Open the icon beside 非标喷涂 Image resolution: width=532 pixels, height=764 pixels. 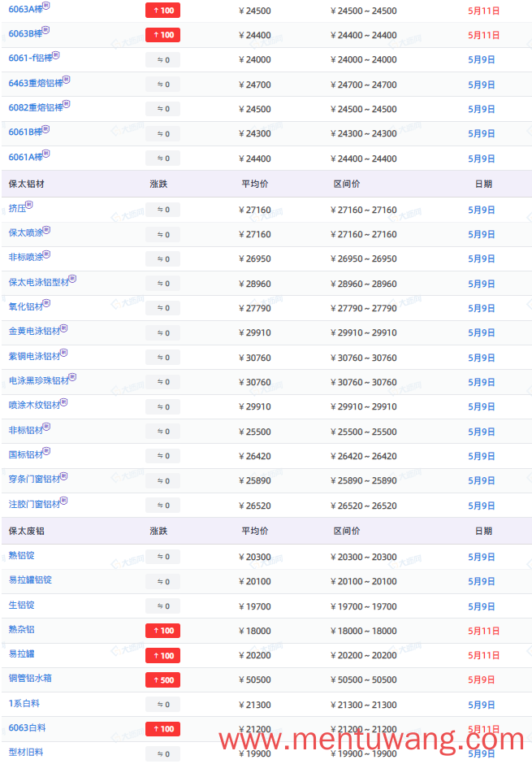pyautogui.click(x=47, y=254)
